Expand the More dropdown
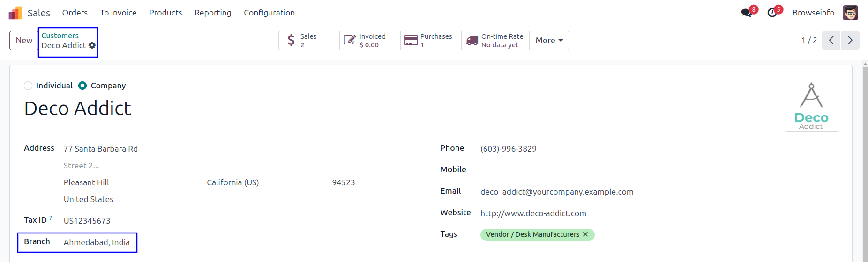The image size is (868, 262). (549, 40)
